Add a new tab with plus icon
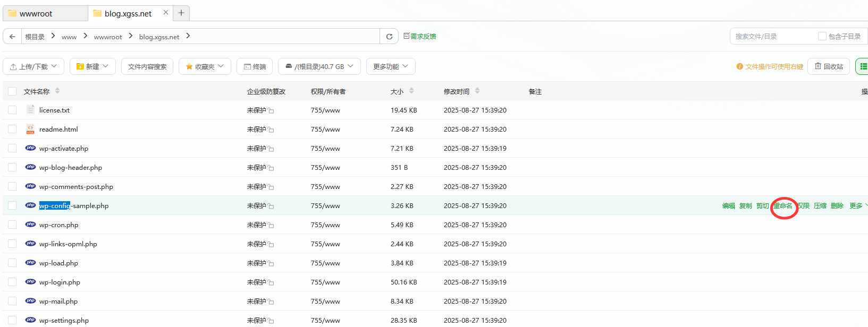 click(x=181, y=13)
